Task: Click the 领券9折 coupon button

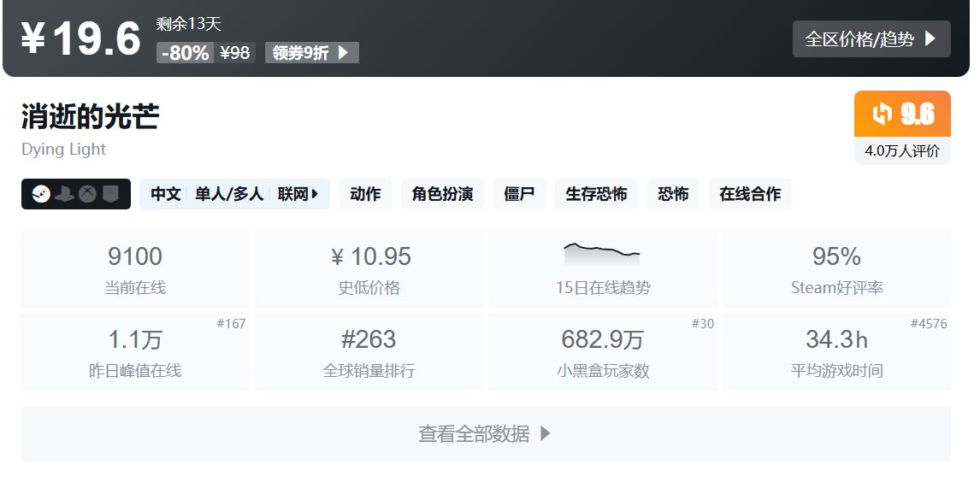Action: click(312, 52)
